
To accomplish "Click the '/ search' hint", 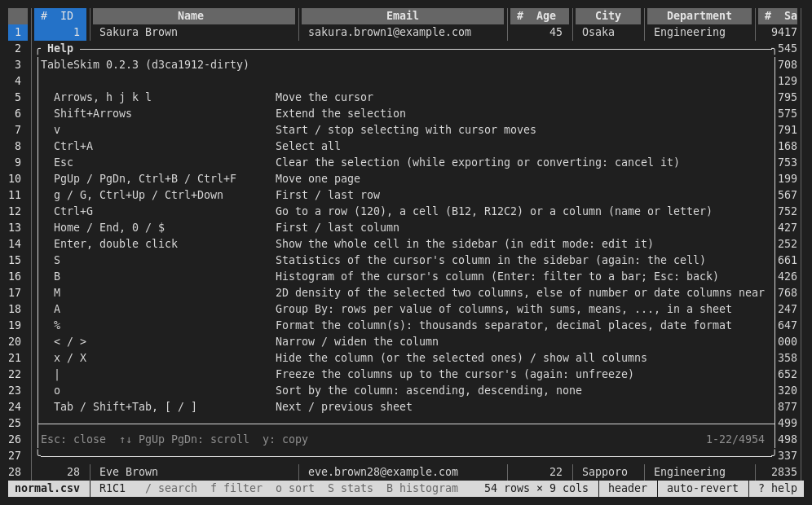I will [171, 488].
